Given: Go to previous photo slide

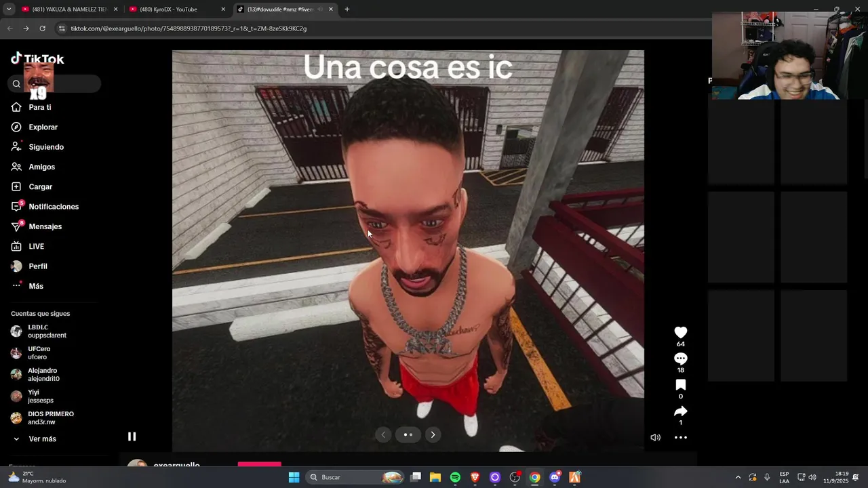Looking at the screenshot, I should pos(383,435).
